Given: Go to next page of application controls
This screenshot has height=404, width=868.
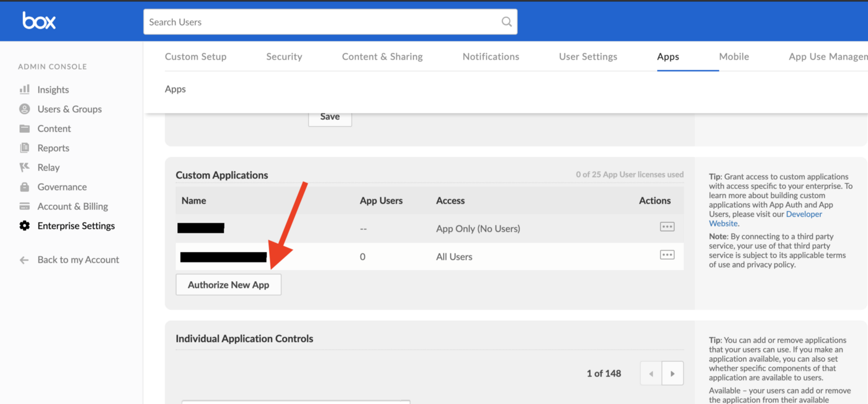Looking at the screenshot, I should [673, 374].
